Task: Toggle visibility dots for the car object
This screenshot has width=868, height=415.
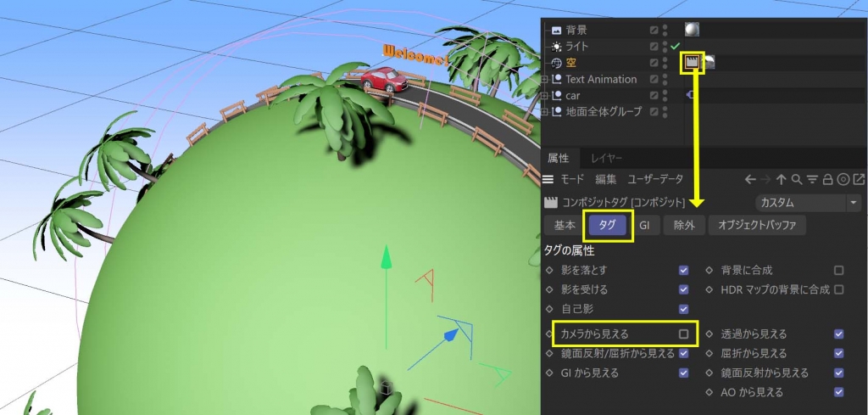Action: (x=665, y=95)
